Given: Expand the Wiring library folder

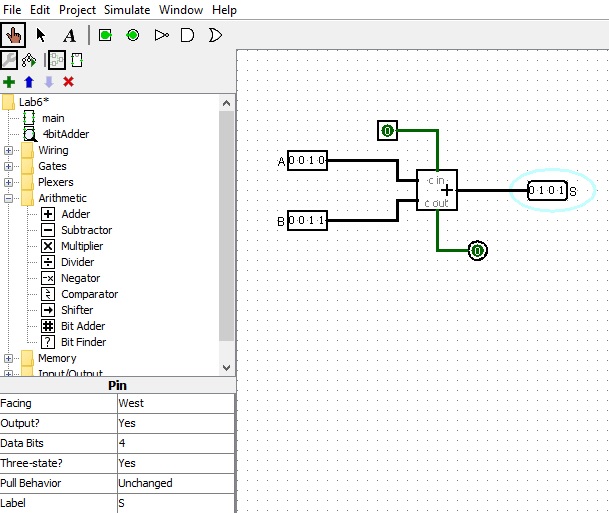Looking at the screenshot, I should (x=8, y=150).
